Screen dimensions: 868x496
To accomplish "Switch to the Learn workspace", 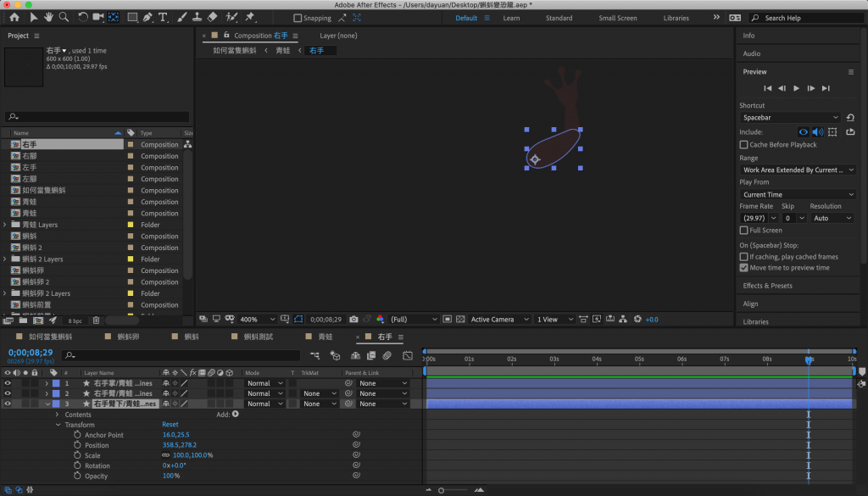I will [511, 19].
